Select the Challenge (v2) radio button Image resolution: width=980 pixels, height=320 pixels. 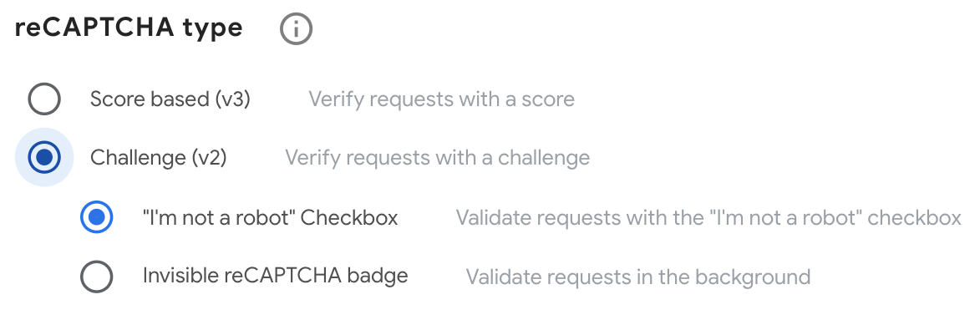click(44, 158)
